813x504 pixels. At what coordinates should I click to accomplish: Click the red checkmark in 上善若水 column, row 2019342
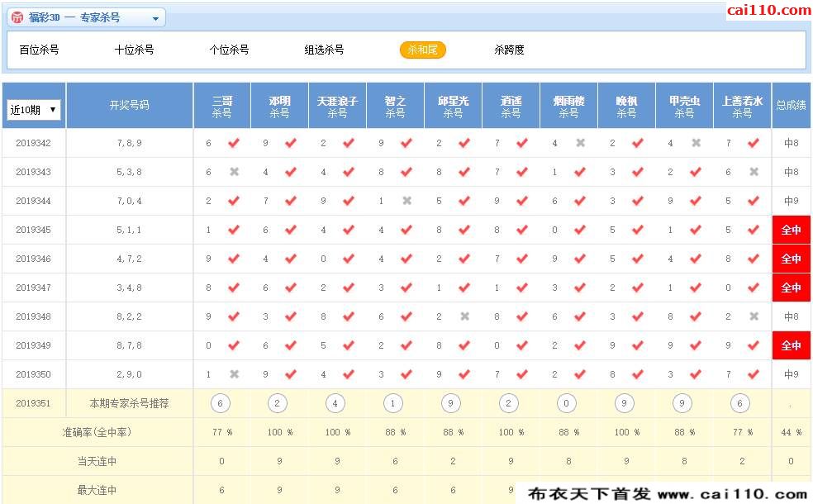point(754,143)
